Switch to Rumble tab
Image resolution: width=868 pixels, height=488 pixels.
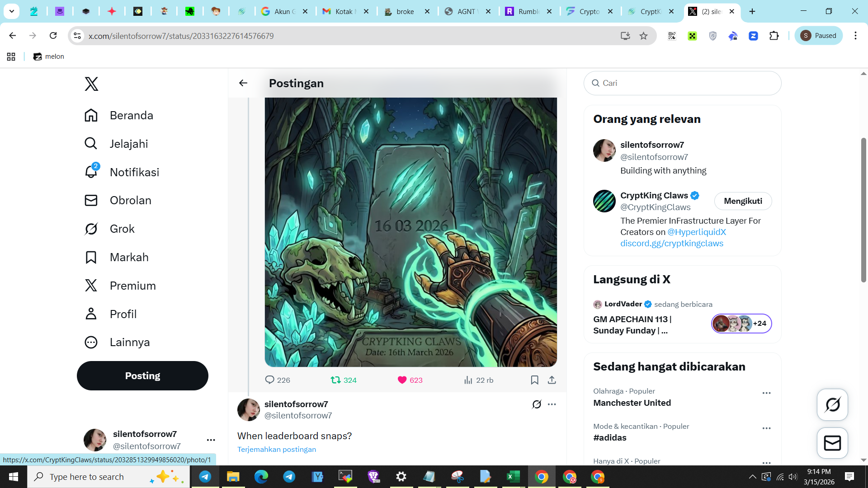point(529,11)
